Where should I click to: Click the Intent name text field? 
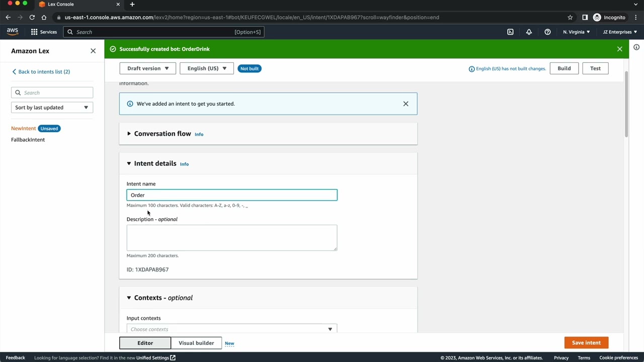click(x=231, y=195)
